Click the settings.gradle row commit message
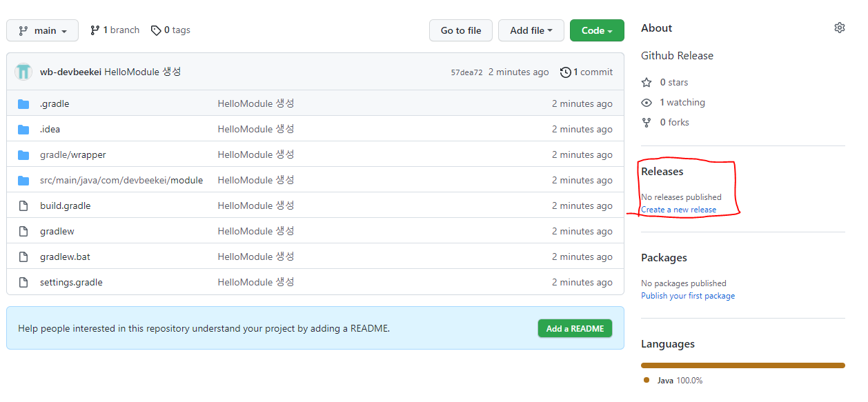The width and height of the screenshot is (868, 402). pyautogui.click(x=256, y=282)
